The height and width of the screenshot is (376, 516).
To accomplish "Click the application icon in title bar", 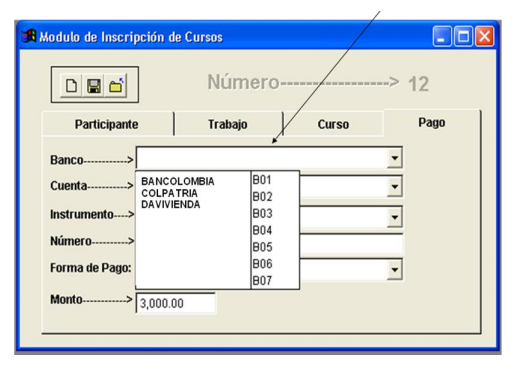I will pos(29,36).
